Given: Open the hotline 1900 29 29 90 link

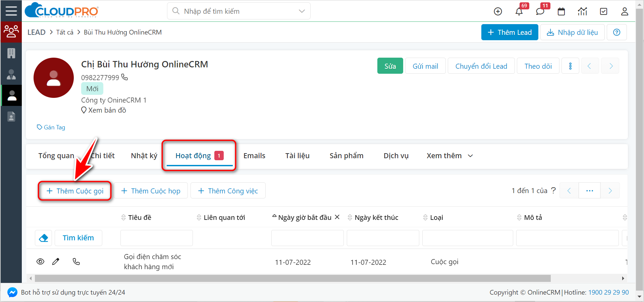Looking at the screenshot, I should coord(608,292).
